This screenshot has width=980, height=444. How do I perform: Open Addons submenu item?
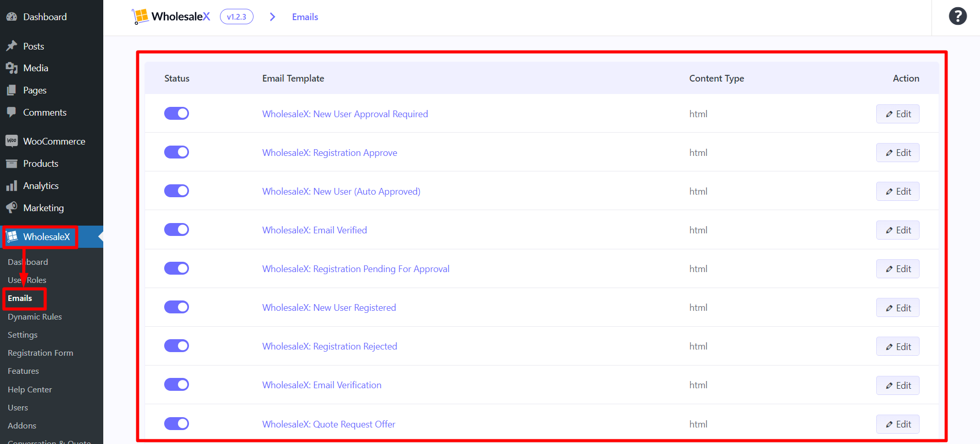22,425
